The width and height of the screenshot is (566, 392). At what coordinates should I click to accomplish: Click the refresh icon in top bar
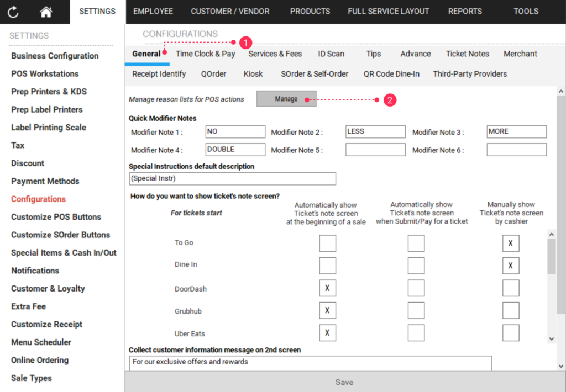pyautogui.click(x=13, y=12)
